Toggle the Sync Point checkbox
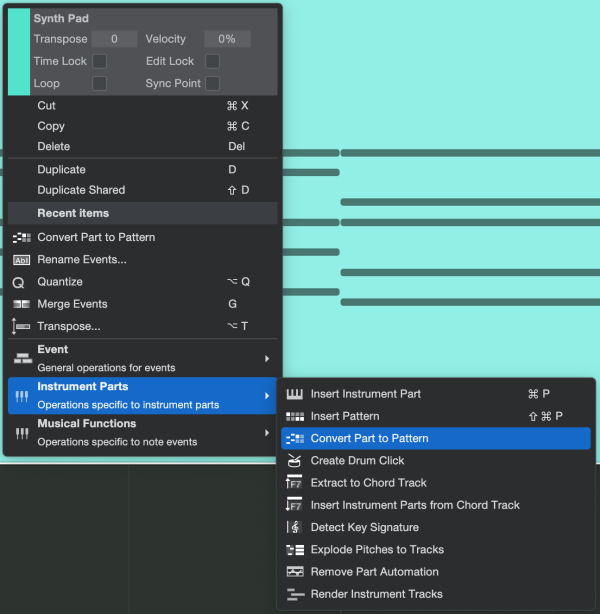Viewport: 600px width, 614px height. [x=212, y=83]
